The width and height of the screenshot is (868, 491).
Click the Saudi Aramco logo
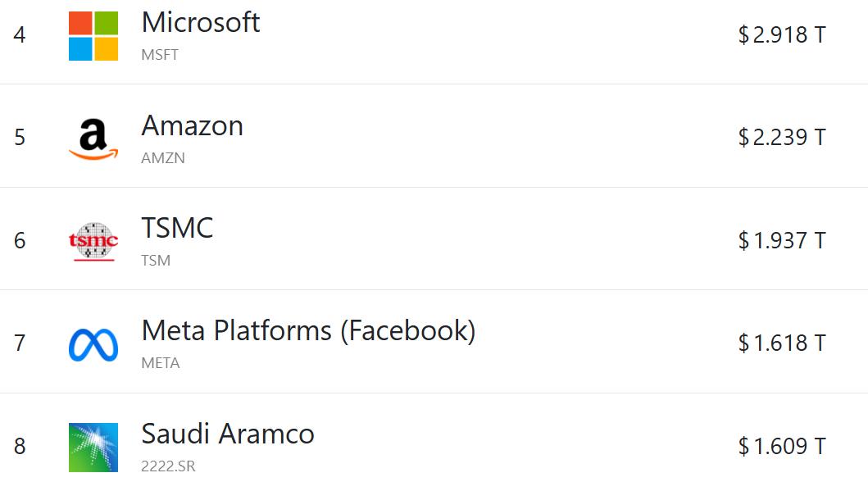[x=93, y=448]
